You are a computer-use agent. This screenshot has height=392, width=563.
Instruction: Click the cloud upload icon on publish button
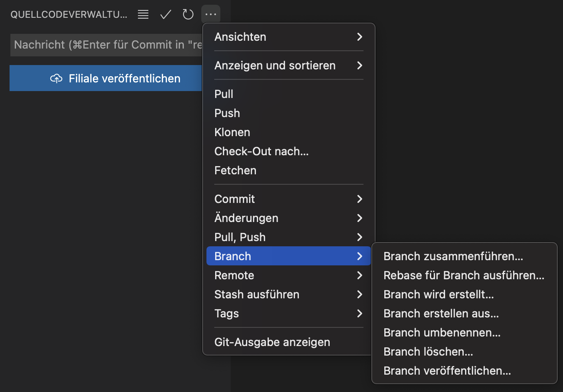coord(56,78)
